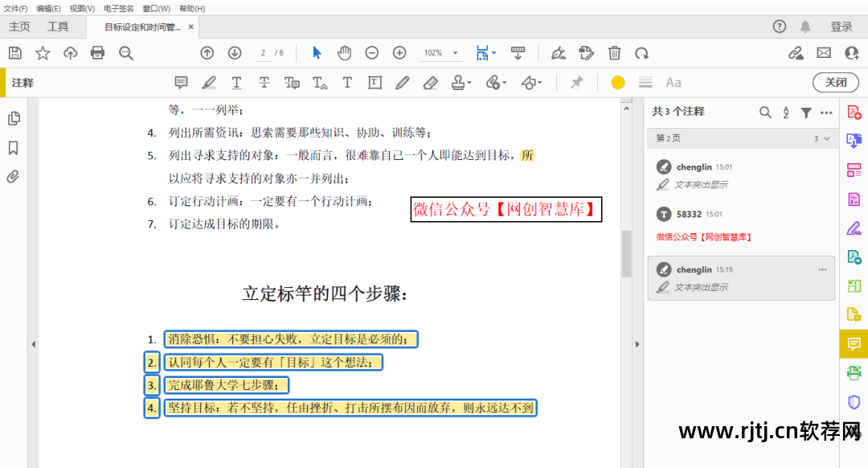The height and width of the screenshot is (468, 868).
Task: Bookmark the file with the star icon
Action: (43, 53)
